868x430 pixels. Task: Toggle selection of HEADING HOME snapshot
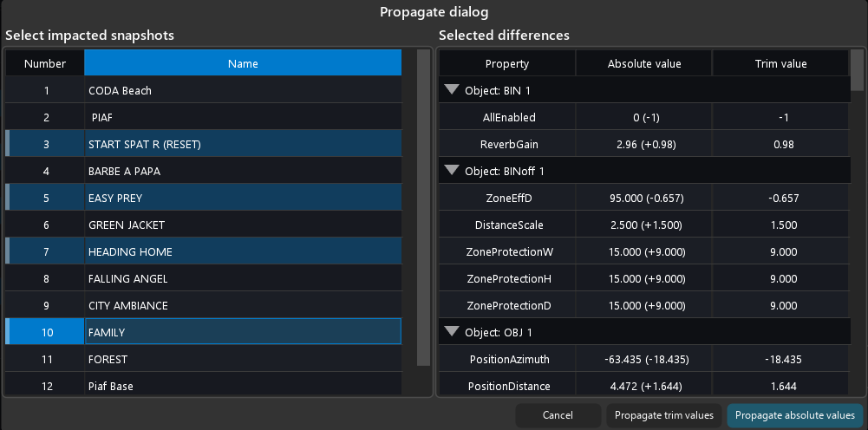130,251
